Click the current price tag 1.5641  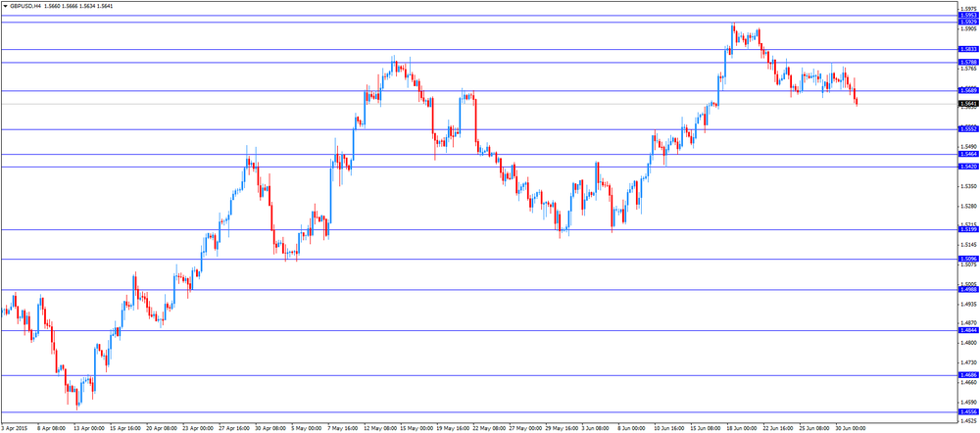coord(969,104)
